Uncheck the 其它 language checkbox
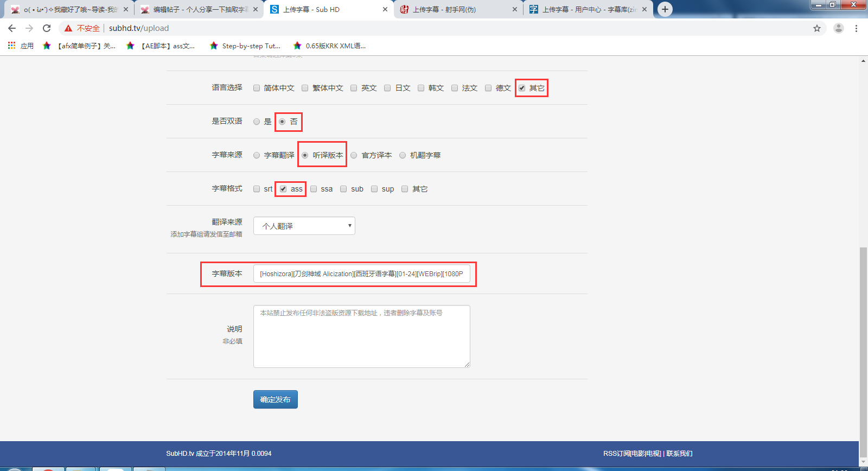 click(522, 88)
